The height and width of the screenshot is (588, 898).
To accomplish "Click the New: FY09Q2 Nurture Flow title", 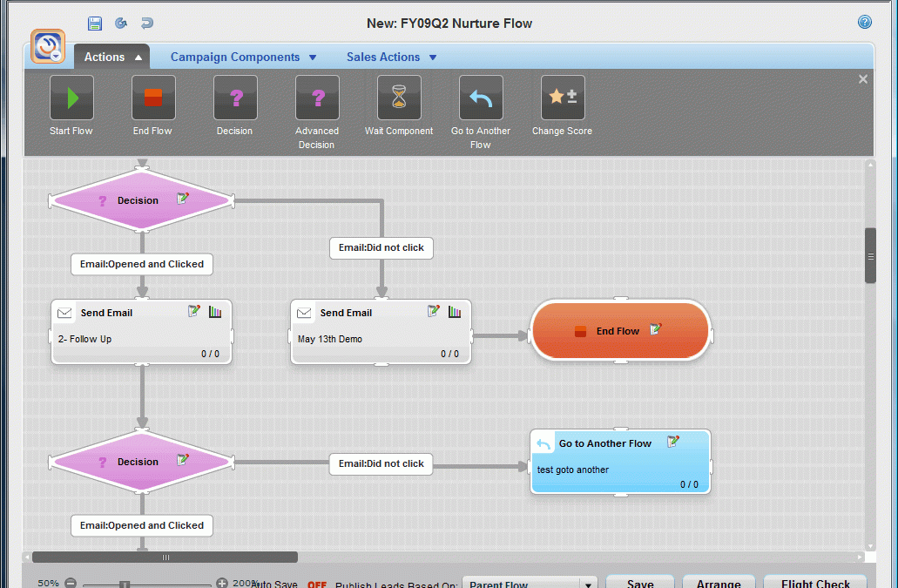I will (449, 24).
